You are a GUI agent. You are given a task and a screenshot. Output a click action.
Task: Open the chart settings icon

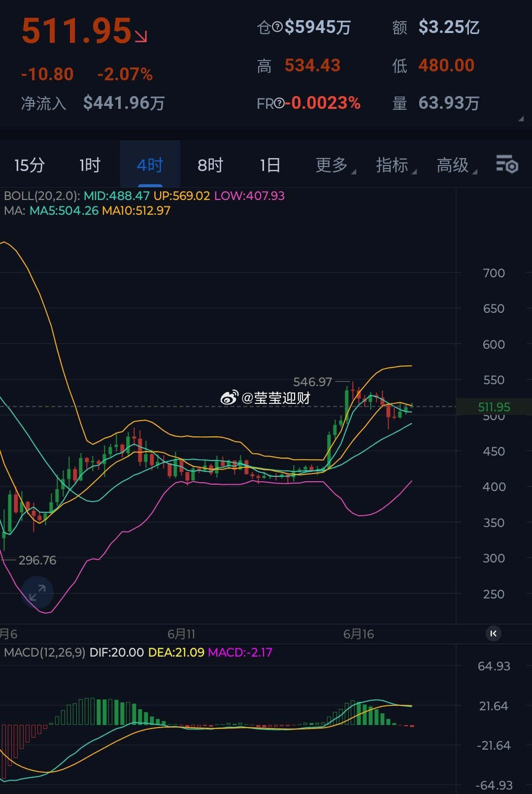click(507, 165)
